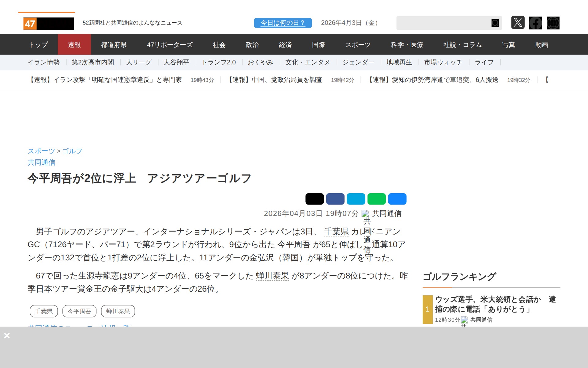Open イラン攻撃 breaking news headline
This screenshot has width=588, height=368.
[x=105, y=80]
